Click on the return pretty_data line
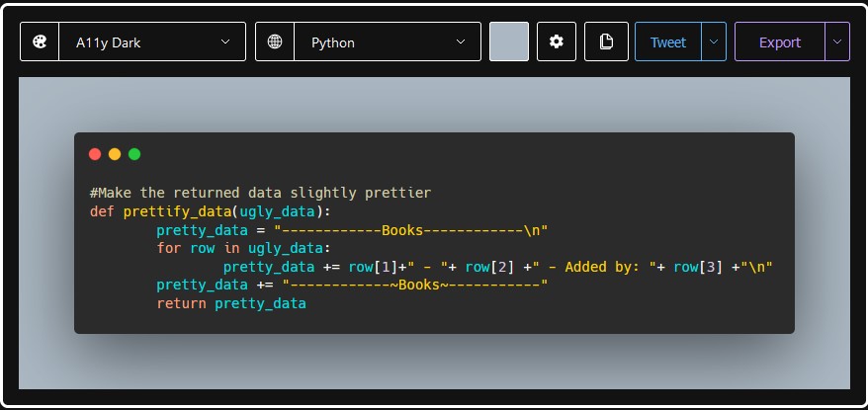The image size is (868, 410). click(x=231, y=304)
